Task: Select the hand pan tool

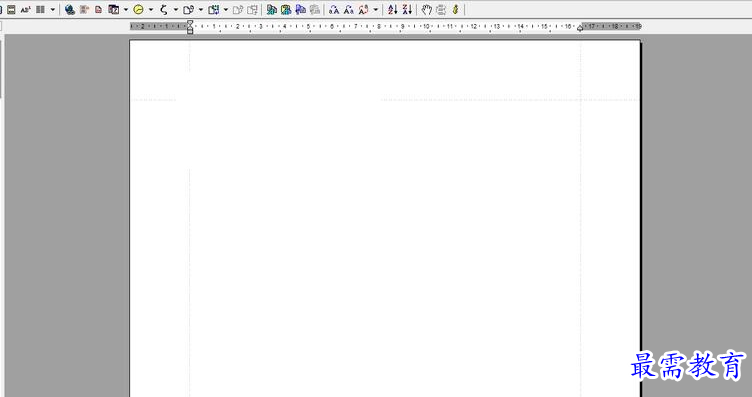Action: click(426, 9)
